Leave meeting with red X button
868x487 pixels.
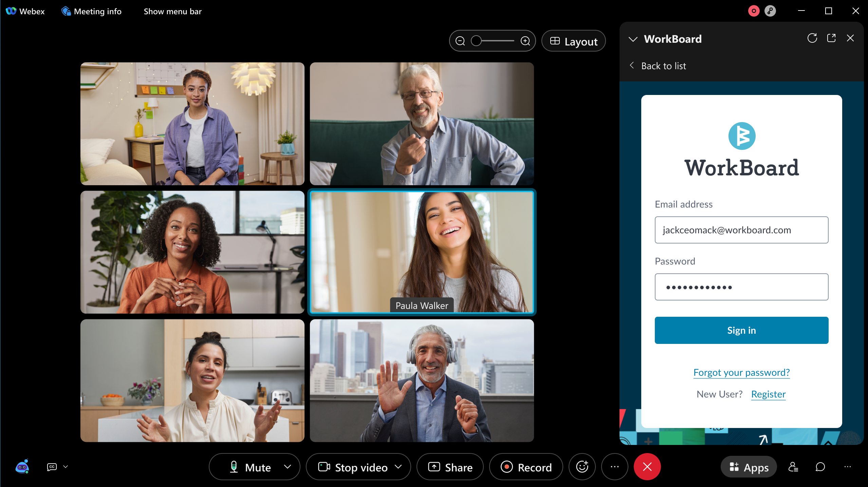[x=647, y=467]
